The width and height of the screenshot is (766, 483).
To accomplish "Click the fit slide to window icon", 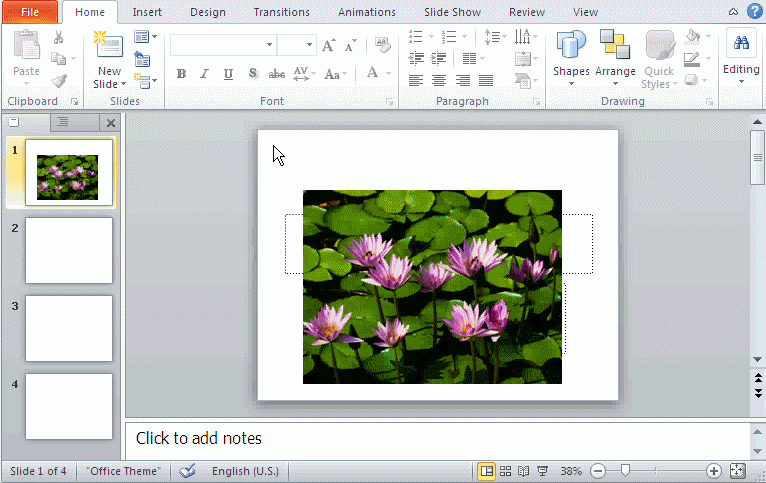I will [x=738, y=471].
